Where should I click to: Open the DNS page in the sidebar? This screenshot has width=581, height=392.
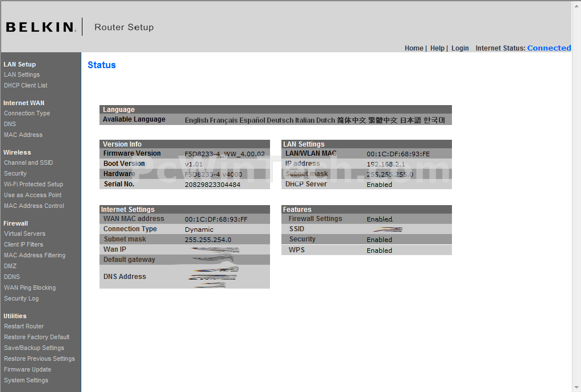coord(10,124)
